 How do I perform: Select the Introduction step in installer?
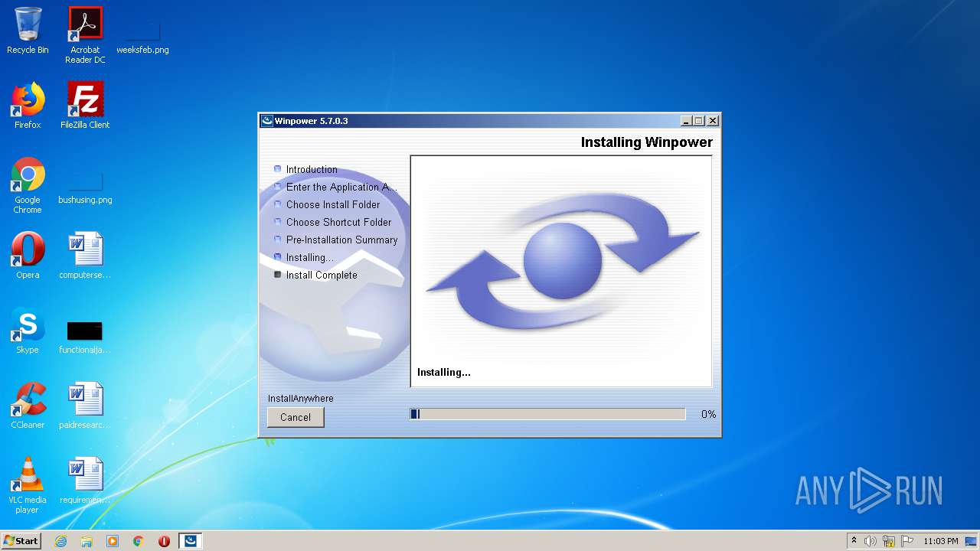pos(312,169)
